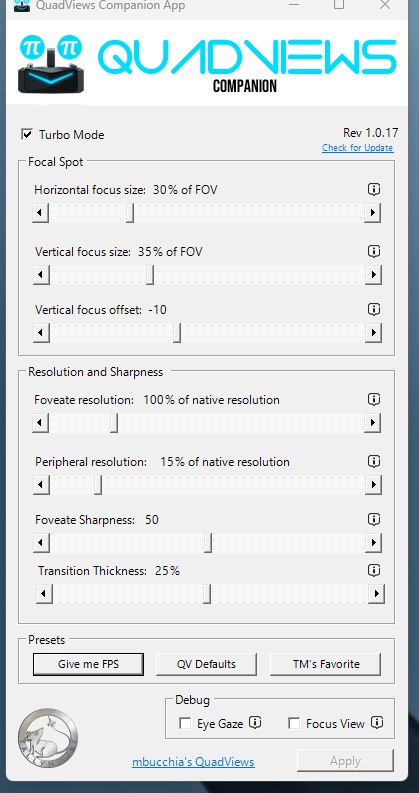Click the Foveate Sharpness slider thumb

coord(208,543)
